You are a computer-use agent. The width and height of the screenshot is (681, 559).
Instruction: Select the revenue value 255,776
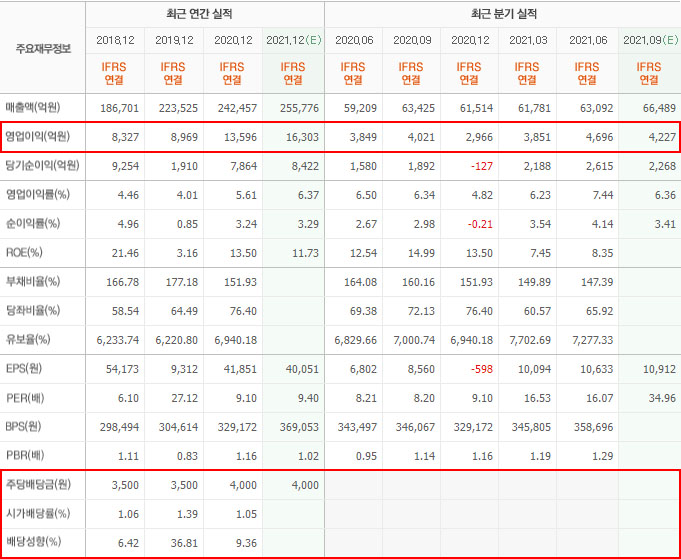click(299, 108)
